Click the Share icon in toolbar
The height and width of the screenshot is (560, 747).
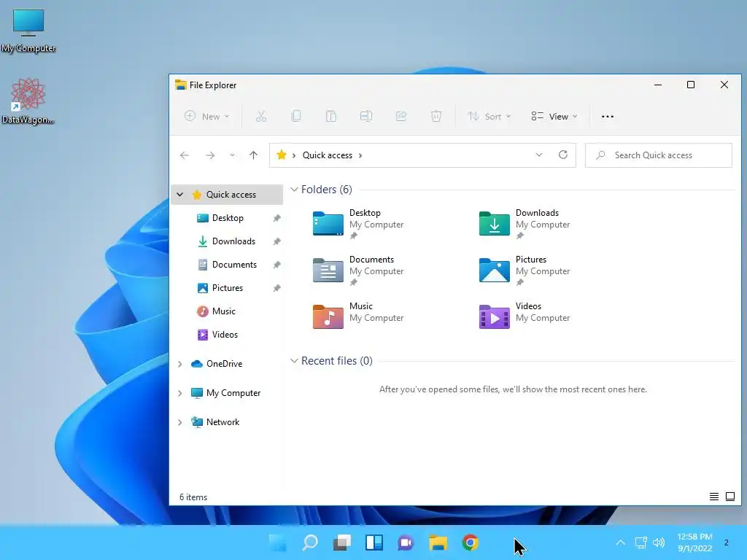[x=401, y=116]
